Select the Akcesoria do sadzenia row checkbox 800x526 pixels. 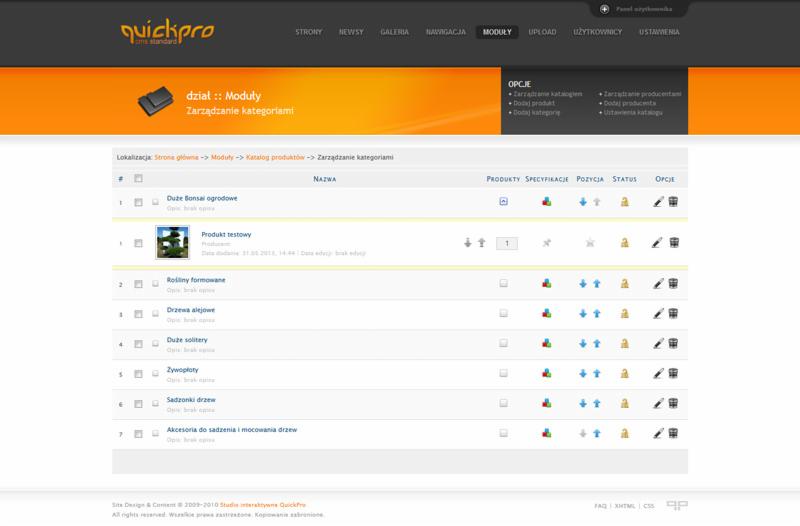tap(138, 434)
